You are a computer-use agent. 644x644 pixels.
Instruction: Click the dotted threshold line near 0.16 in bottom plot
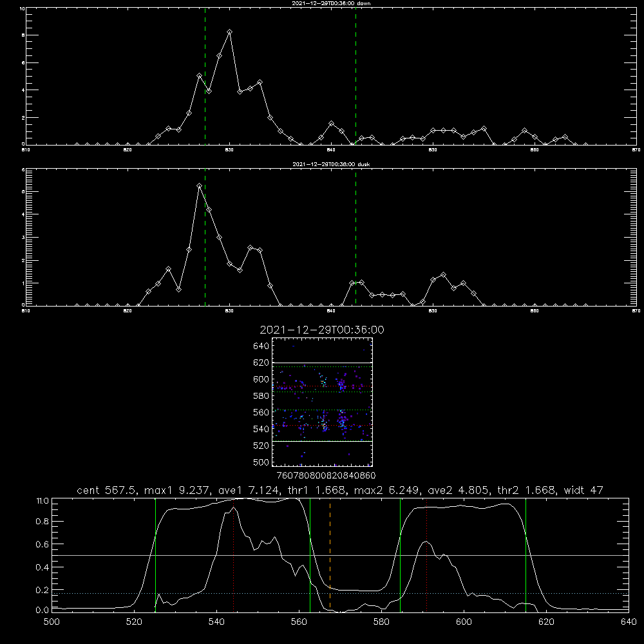340,594
